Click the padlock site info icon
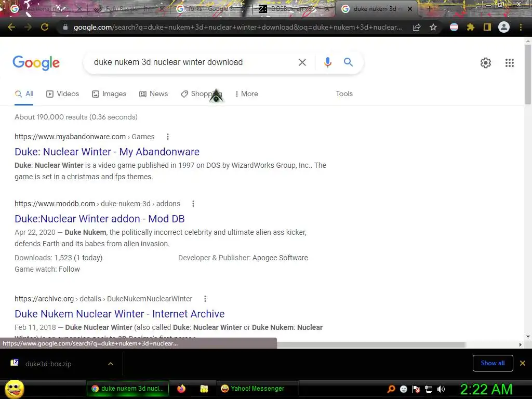 pyautogui.click(x=65, y=27)
